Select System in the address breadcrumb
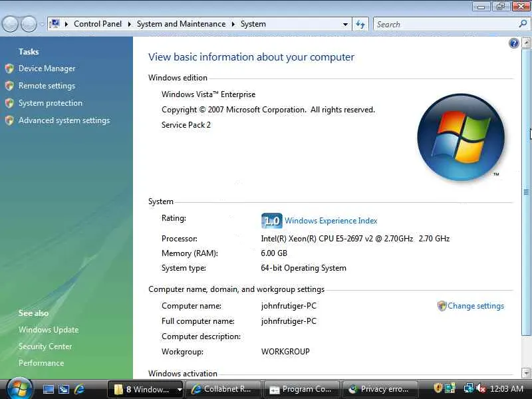The height and width of the screenshot is (399, 532). (x=253, y=24)
